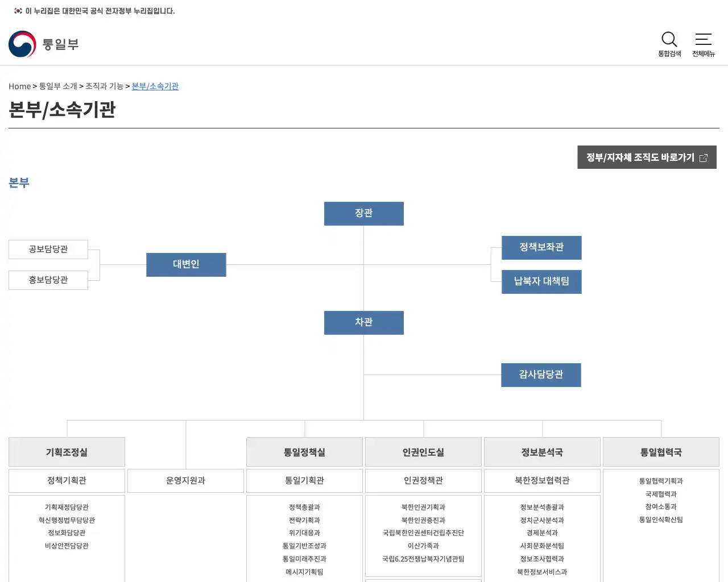Click 북한인권기획과 text
This screenshot has width=728, height=582.
(x=423, y=507)
